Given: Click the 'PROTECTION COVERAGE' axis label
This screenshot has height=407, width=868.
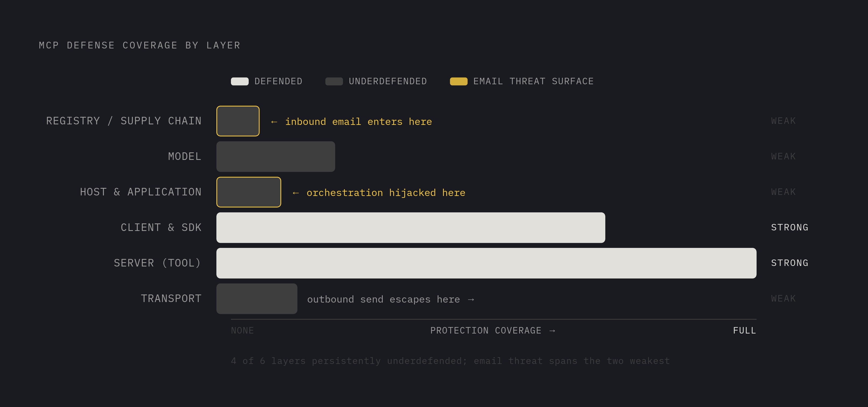Looking at the screenshot, I should coord(493,331).
